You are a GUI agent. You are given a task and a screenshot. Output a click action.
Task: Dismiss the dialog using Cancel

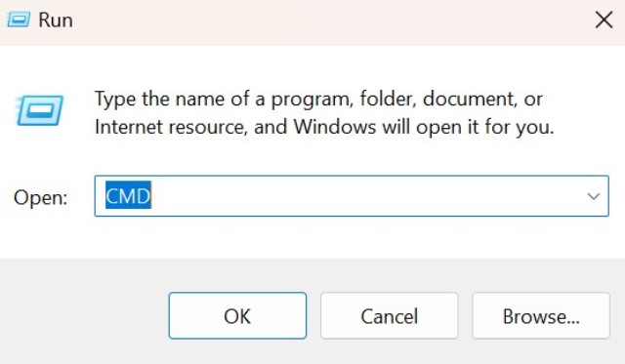(x=390, y=316)
